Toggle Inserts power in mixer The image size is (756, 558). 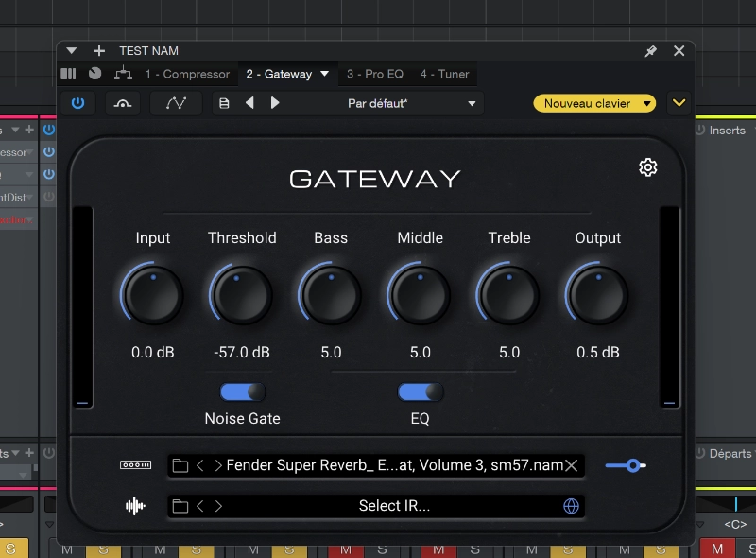(x=700, y=130)
